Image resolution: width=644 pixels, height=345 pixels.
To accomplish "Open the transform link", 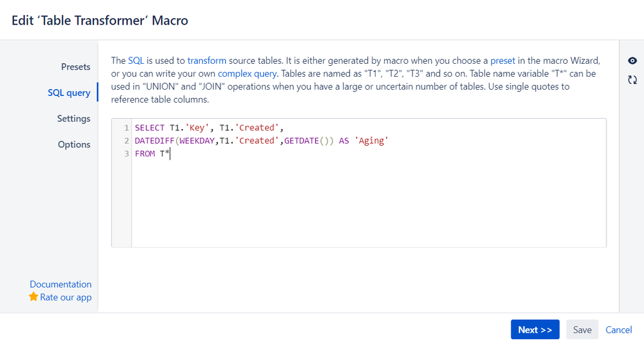I will tap(206, 61).
